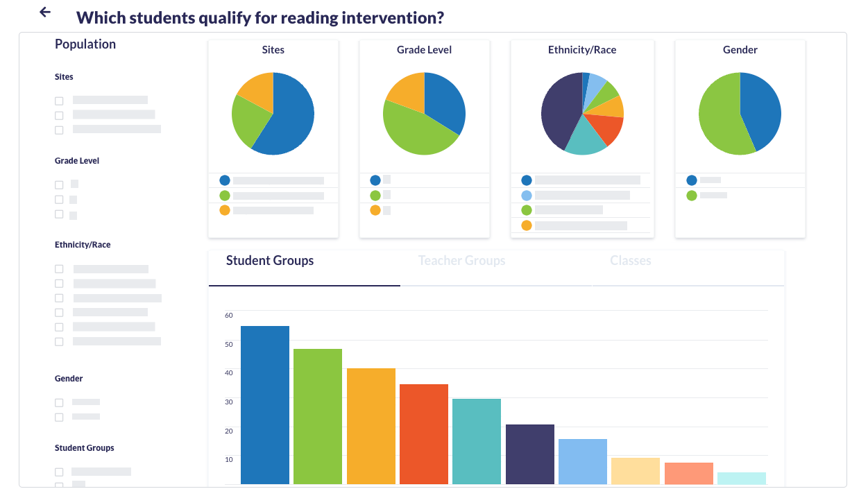Click the orange legend dot under Ethnicity/Race
Viewport: 868px width, 489px height.
pos(527,225)
